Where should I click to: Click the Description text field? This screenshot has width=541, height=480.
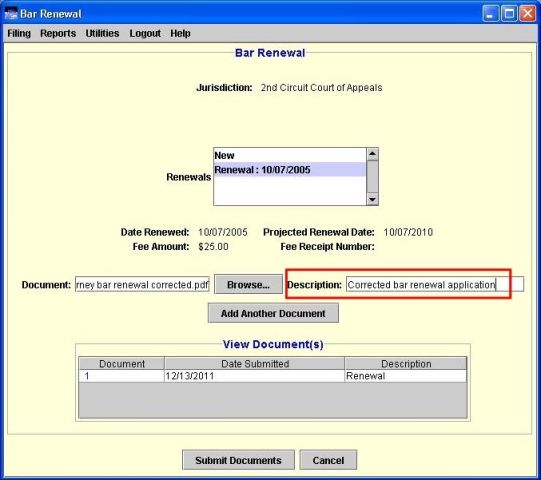coord(435,285)
